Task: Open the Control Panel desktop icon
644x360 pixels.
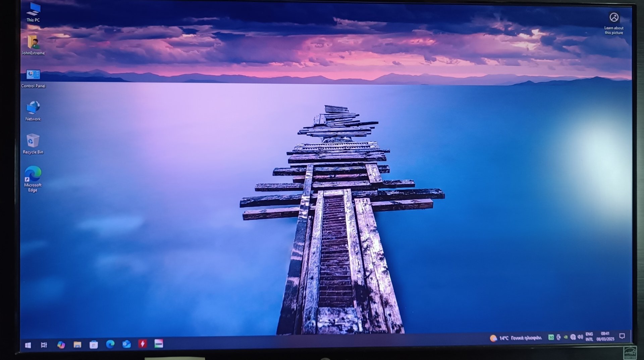Action: (x=33, y=79)
